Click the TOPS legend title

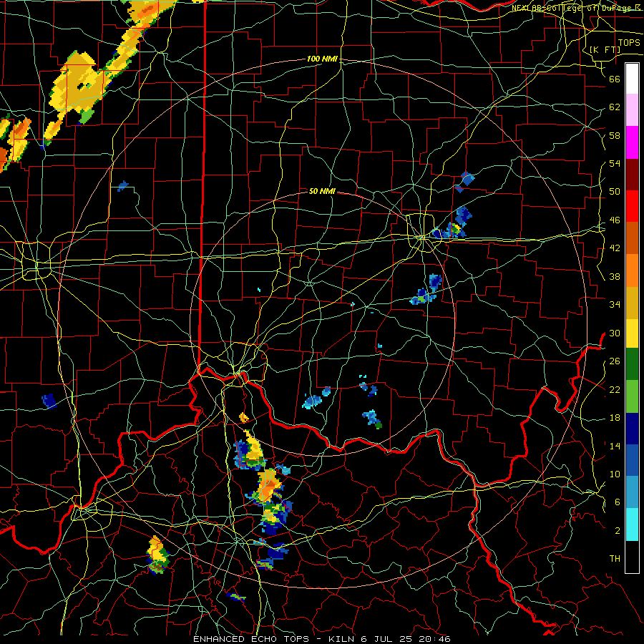pyautogui.click(x=629, y=43)
